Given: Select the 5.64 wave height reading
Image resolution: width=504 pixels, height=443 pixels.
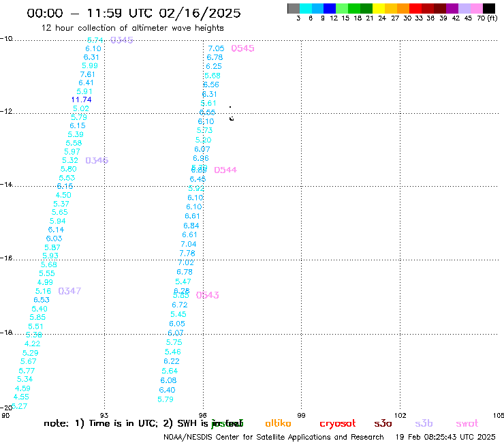Looking at the screenshot, I should [x=170, y=371].
